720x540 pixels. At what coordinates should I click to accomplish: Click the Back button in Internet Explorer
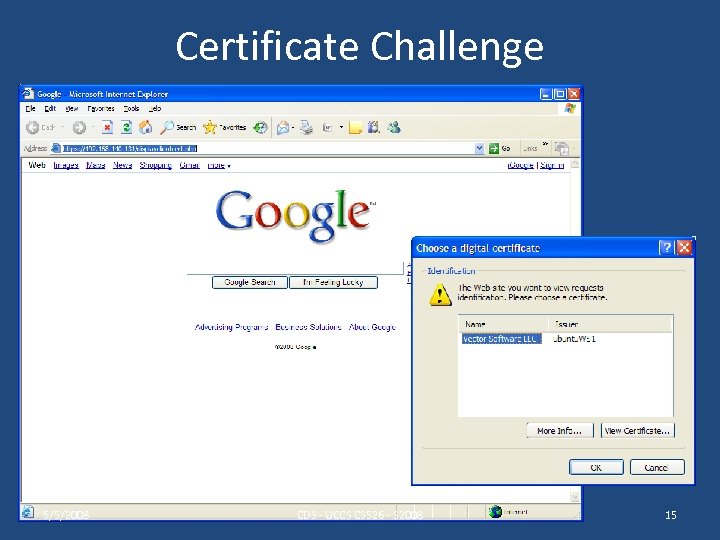[40, 127]
